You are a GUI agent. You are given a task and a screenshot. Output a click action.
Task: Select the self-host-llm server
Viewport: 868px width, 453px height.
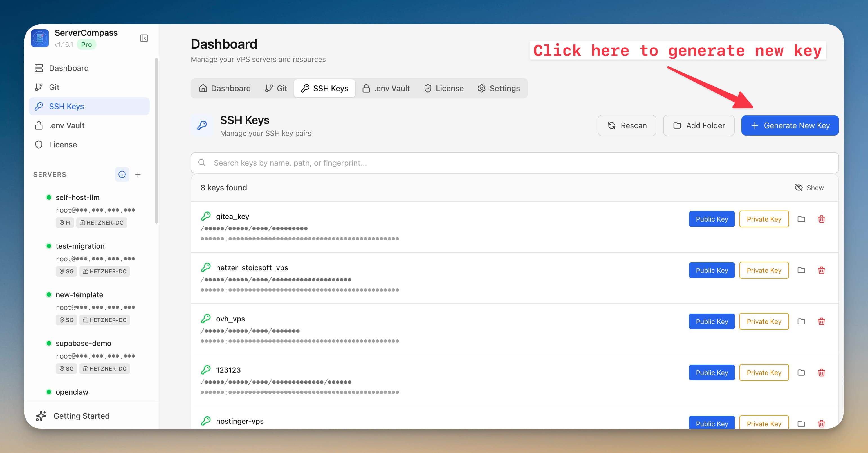tap(77, 197)
